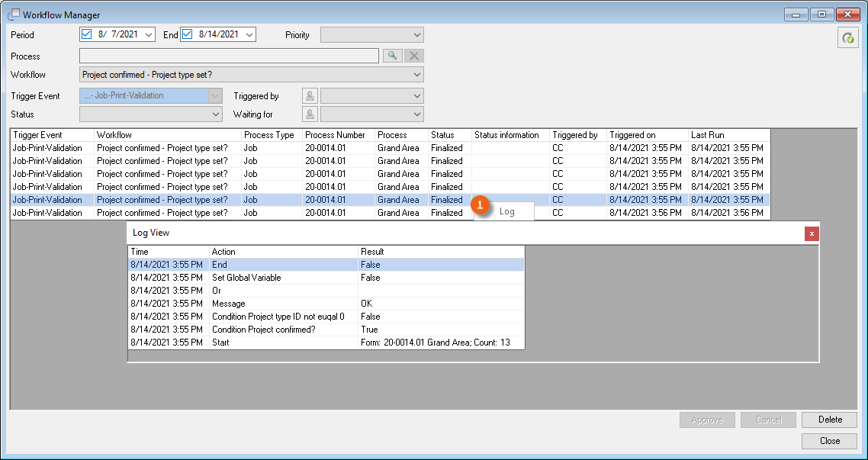Viewport: 868px width, 460px height.
Task: Toggle the Period start date checkbox
Action: tap(86, 34)
